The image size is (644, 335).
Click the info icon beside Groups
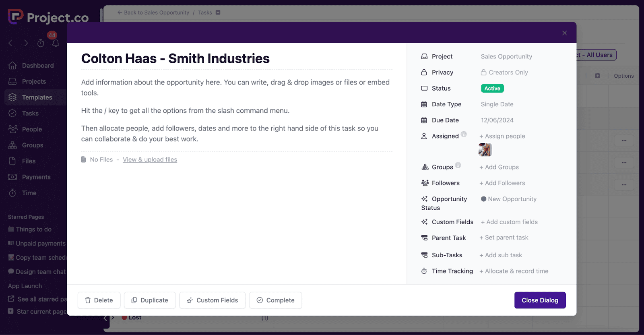458,165
